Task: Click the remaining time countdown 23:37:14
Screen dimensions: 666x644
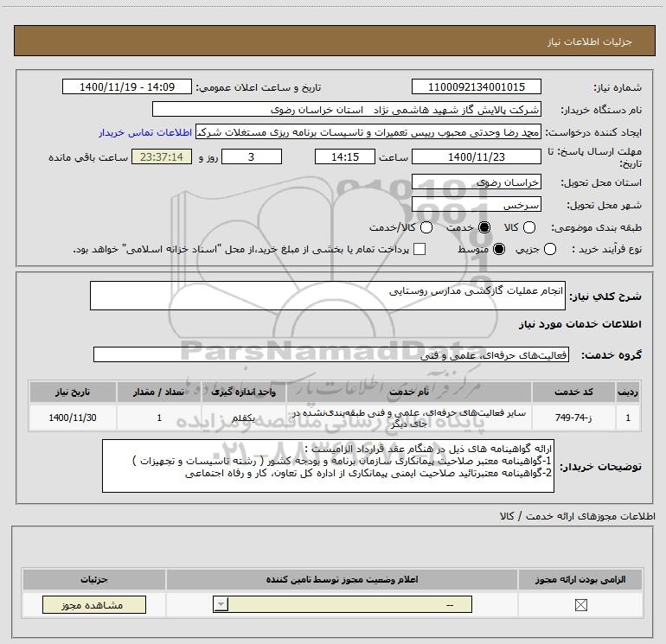Action: point(162,156)
